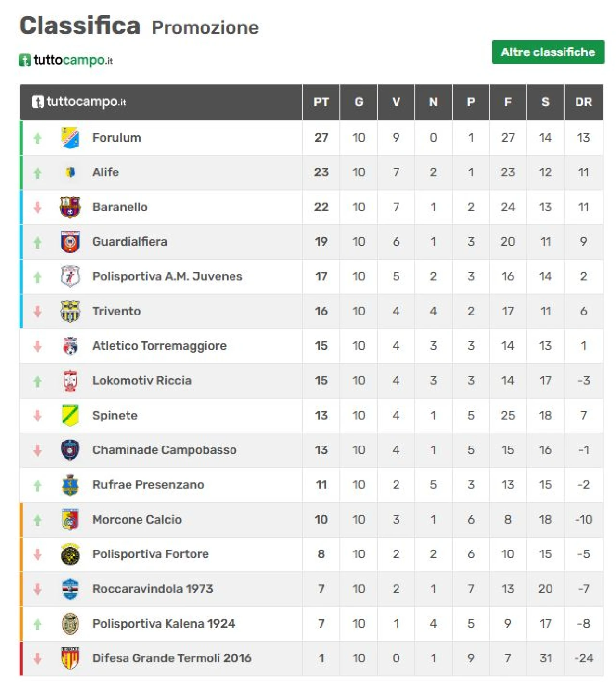Image resolution: width=616 pixels, height=682 pixels.
Task: Click the tuttocampo.it logo under the Classifica title
Action: click(x=66, y=60)
